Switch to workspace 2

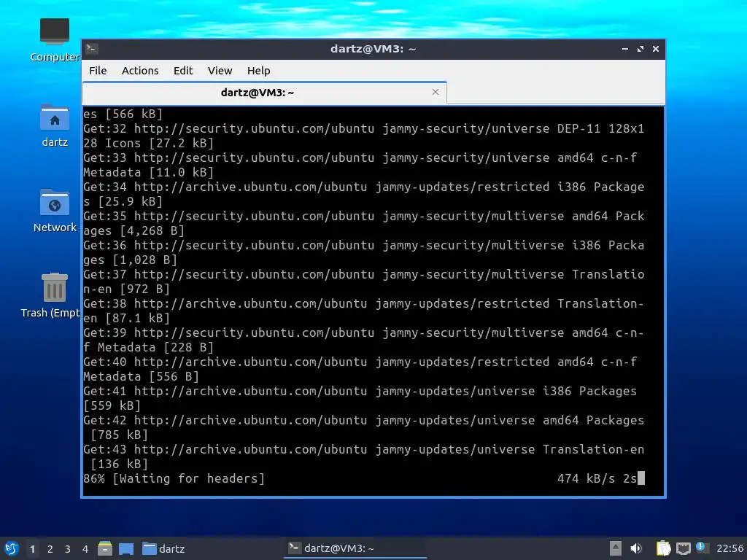(x=50, y=549)
